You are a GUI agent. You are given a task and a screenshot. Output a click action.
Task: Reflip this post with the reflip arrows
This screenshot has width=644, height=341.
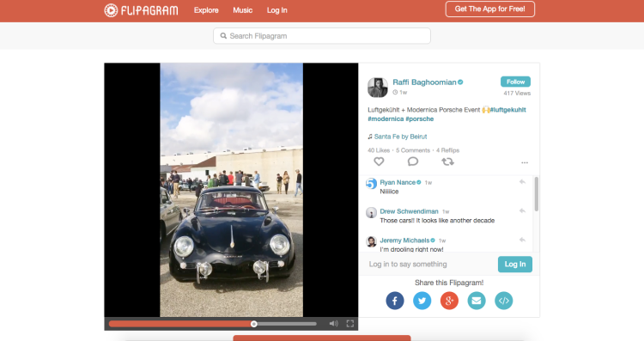coord(447,161)
